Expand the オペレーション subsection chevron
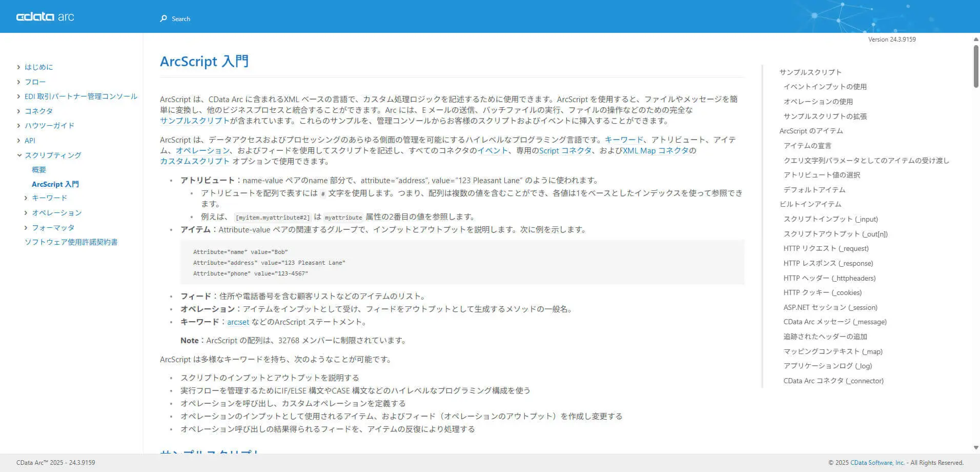This screenshot has height=472, width=980. 26,212
